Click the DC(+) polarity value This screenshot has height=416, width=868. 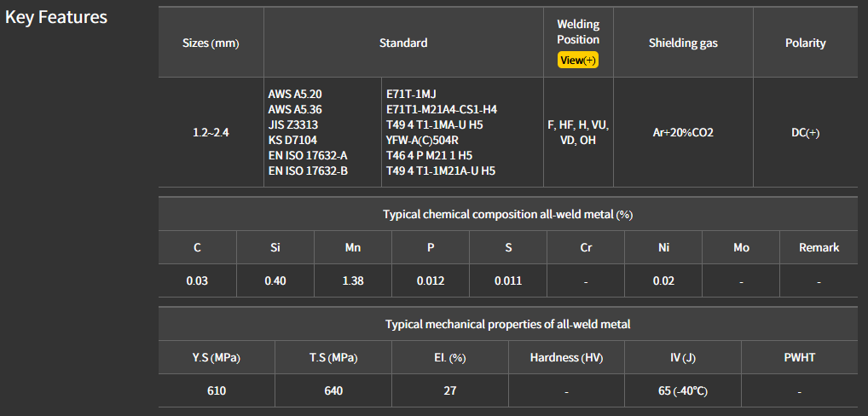(x=805, y=133)
